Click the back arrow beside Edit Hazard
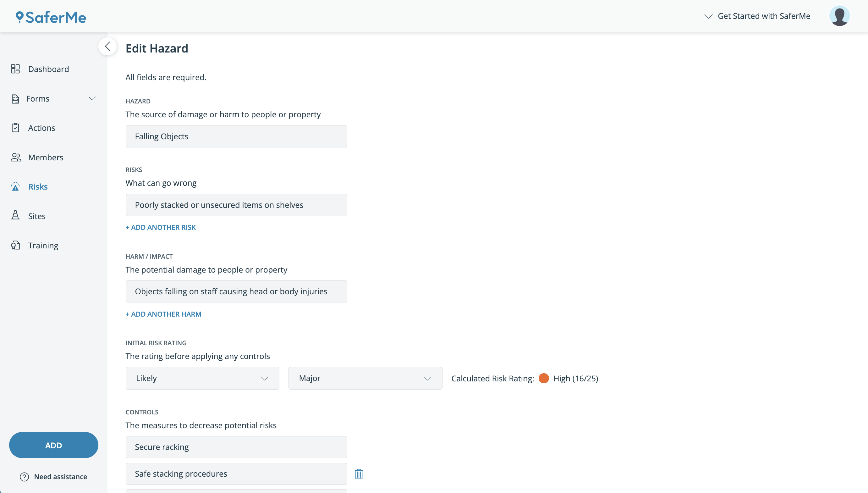The width and height of the screenshot is (868, 493). click(107, 47)
